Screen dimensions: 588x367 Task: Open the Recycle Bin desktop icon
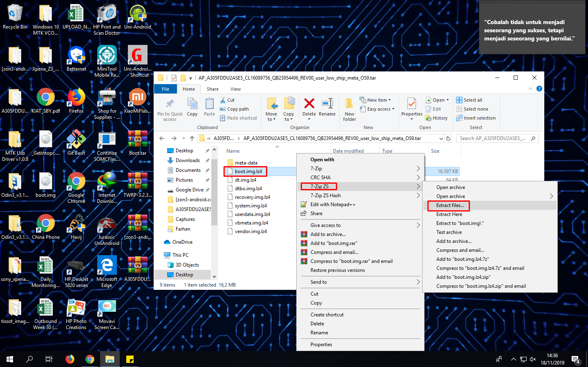(15, 17)
